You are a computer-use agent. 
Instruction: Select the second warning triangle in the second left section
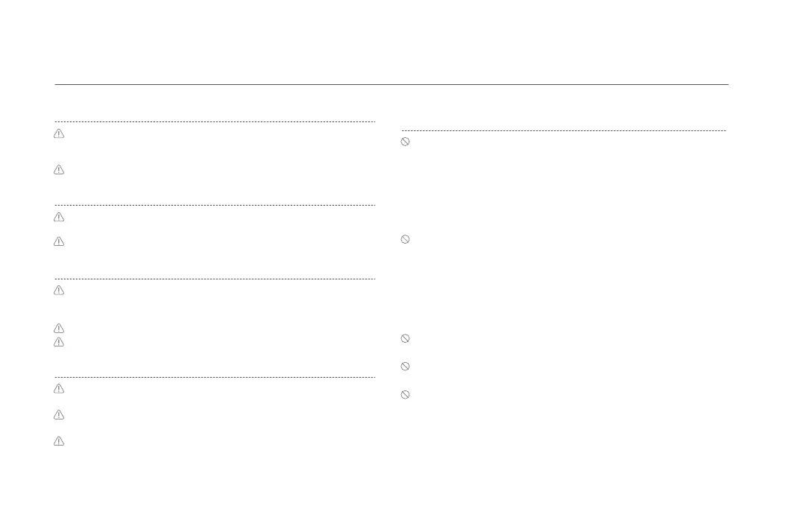click(x=59, y=241)
